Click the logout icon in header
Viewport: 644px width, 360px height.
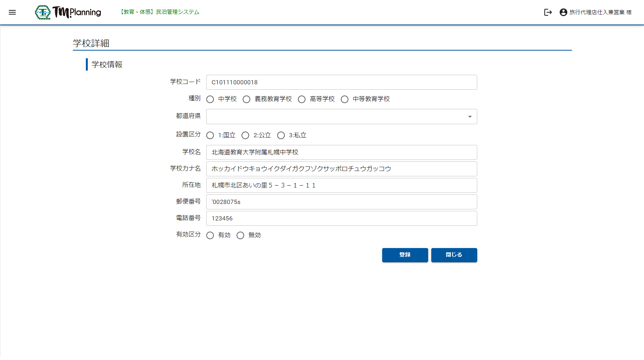[x=548, y=12]
